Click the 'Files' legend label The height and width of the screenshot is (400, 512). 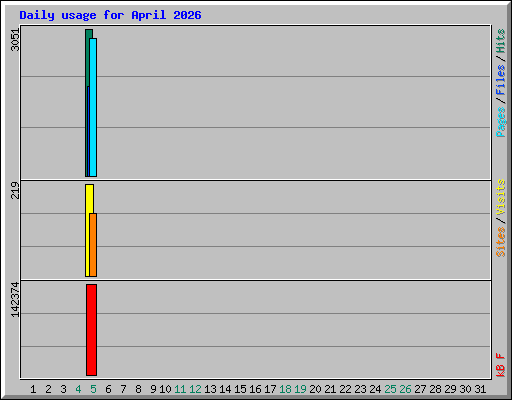[x=500, y=80]
